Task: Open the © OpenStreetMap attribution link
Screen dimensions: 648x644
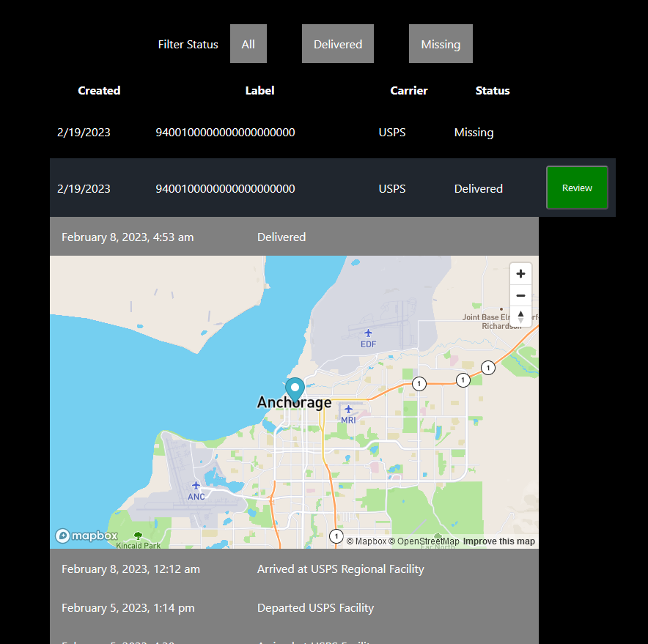Action: 424,541
